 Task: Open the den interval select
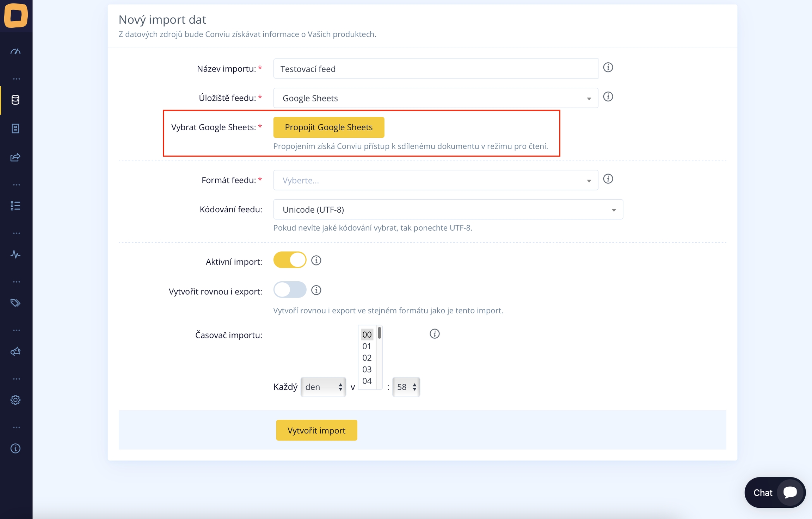click(323, 387)
